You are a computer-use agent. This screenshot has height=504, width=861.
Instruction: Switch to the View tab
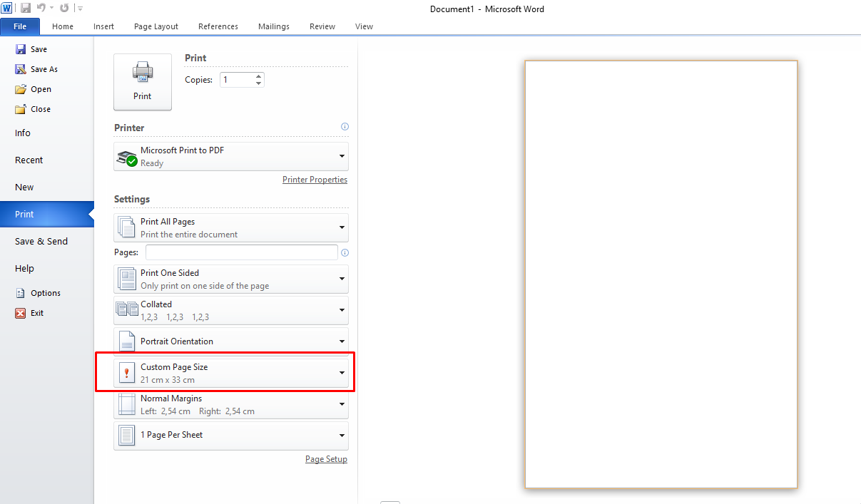coord(364,26)
